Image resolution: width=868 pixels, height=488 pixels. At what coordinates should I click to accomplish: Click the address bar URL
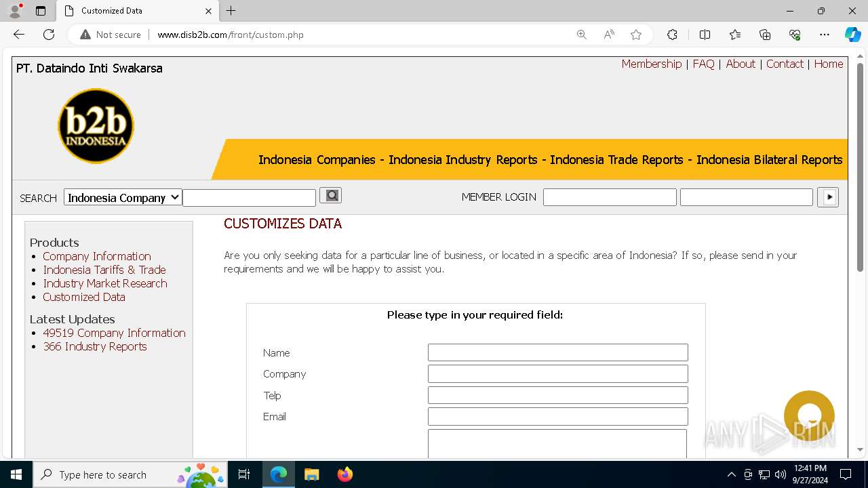pyautogui.click(x=231, y=35)
